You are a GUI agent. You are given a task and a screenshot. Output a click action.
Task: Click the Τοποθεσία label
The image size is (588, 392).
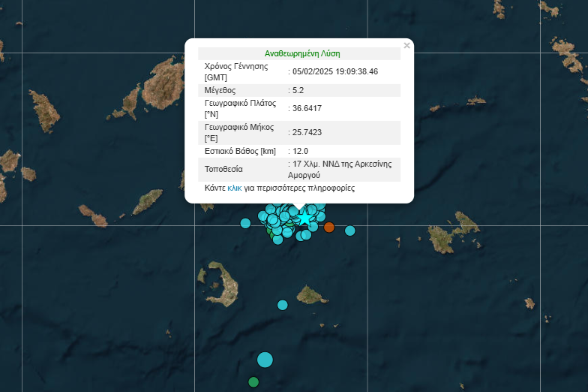click(x=223, y=170)
